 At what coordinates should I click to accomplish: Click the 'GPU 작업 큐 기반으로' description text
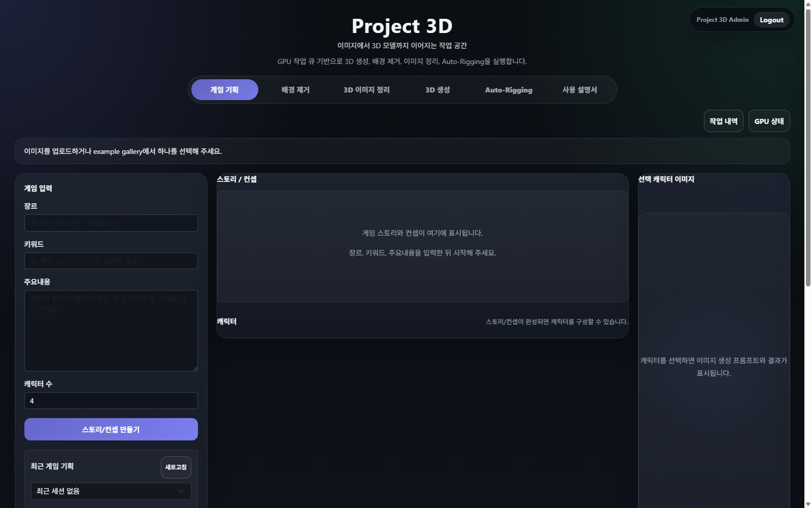402,61
